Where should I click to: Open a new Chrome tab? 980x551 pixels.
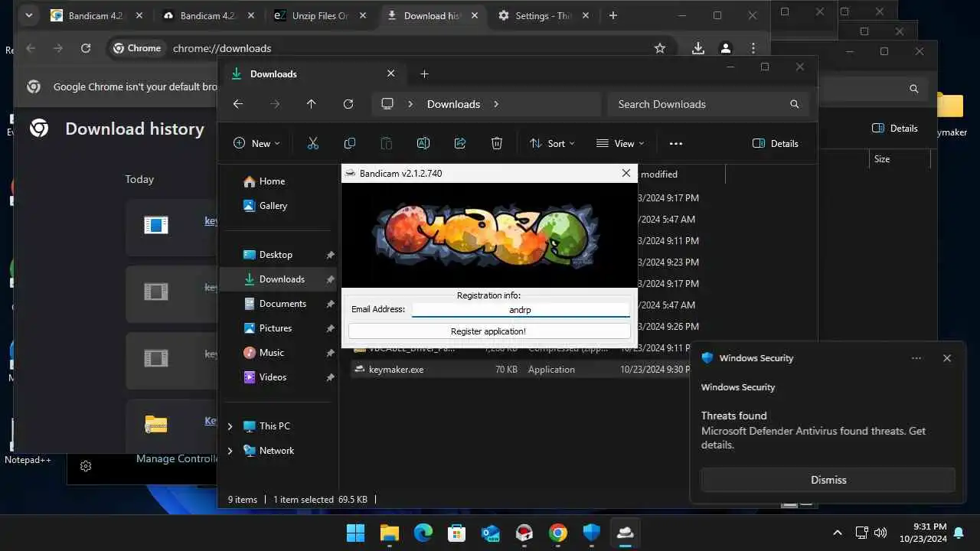tap(612, 15)
